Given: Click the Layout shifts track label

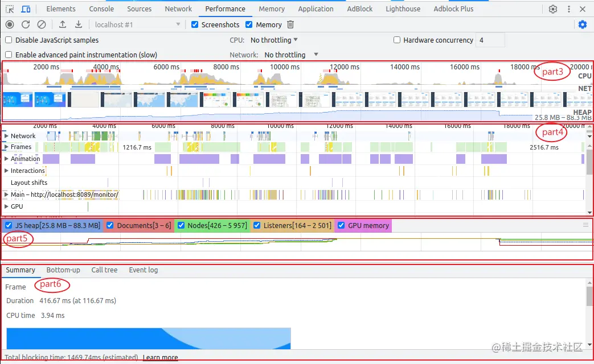Looking at the screenshot, I should pyautogui.click(x=29, y=183).
